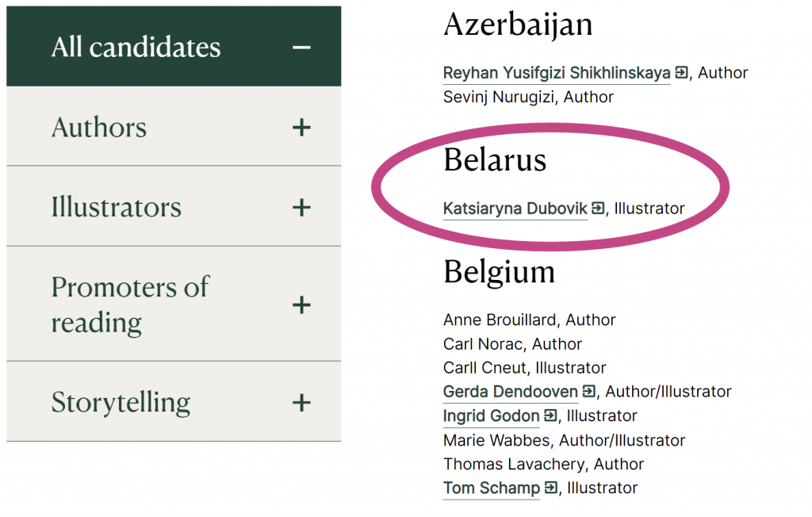Open Katsiaryna Dubovik's candidate page
The height and width of the screenshot is (517, 812).
click(515, 209)
